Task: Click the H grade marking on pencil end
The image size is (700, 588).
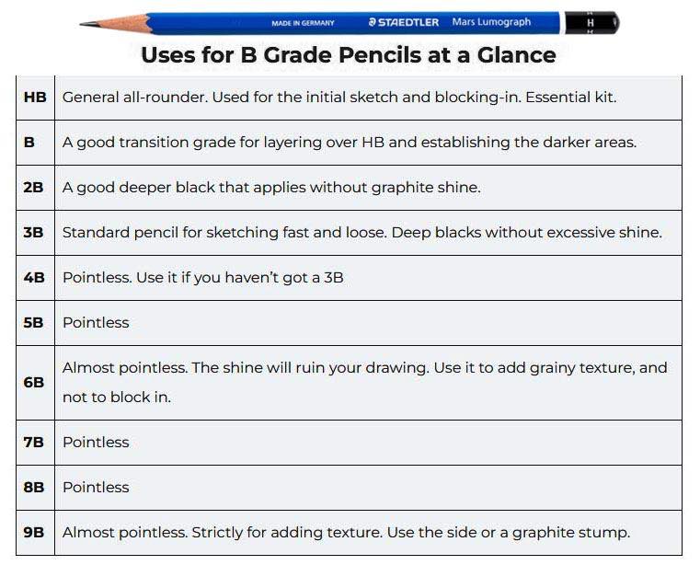Action: pyautogui.click(x=591, y=23)
